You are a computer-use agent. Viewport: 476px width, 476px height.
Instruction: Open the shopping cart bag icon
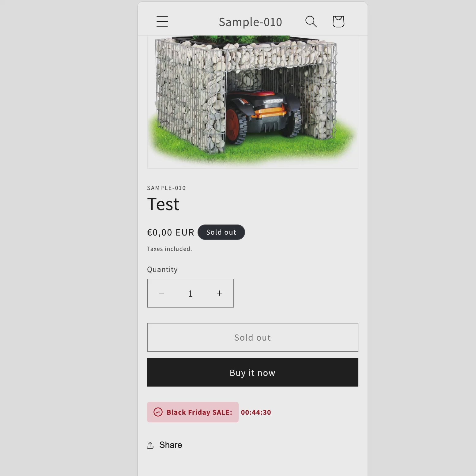[338, 21]
